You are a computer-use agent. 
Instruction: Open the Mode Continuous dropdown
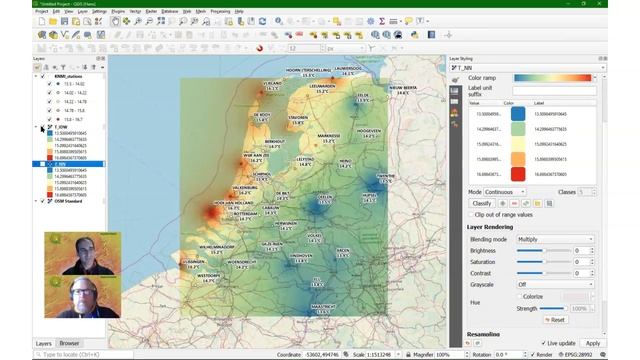[505, 192]
